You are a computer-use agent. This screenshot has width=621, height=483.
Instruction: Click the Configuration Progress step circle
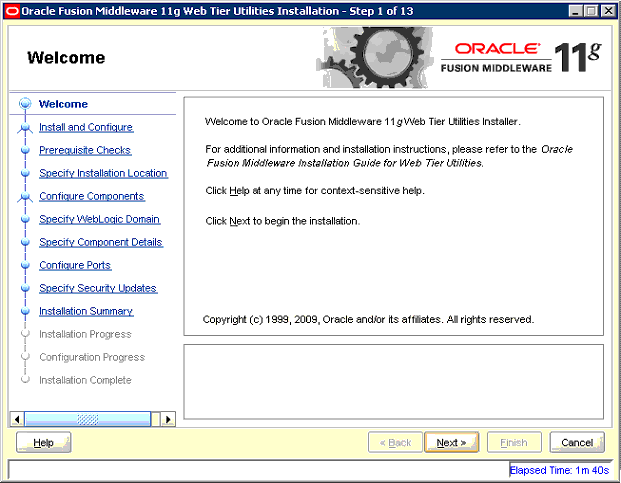pyautogui.click(x=25, y=357)
